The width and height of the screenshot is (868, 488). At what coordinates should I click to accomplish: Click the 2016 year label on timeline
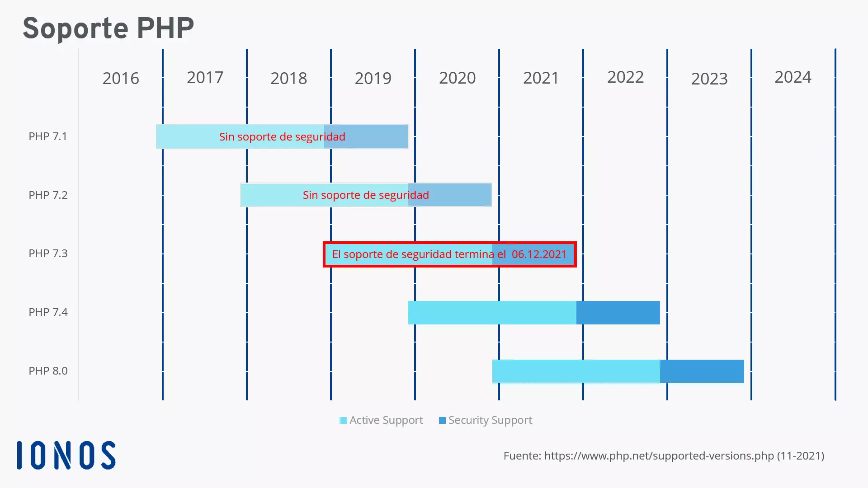tap(120, 77)
